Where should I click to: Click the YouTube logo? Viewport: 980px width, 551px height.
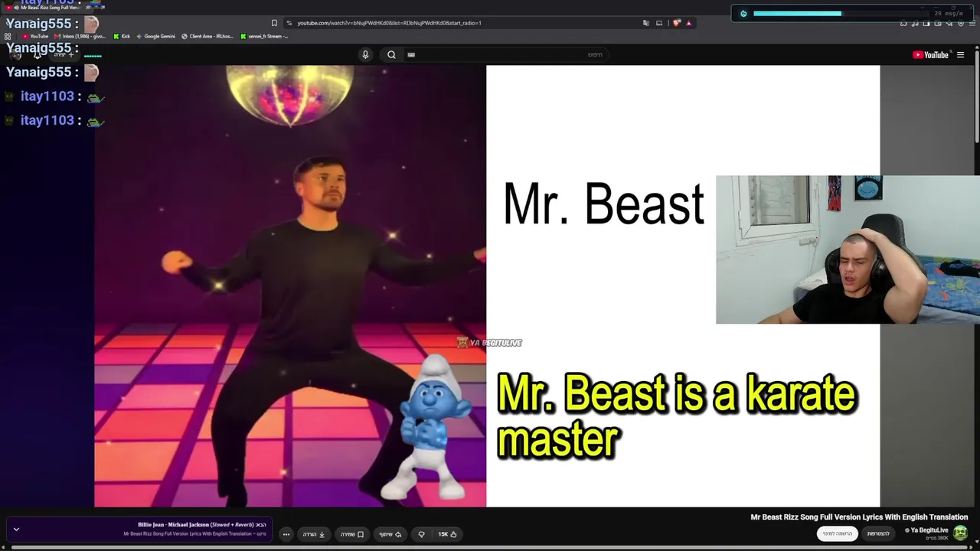(930, 54)
